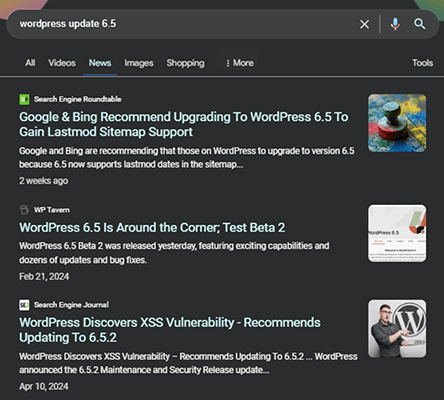The image size is (444, 400).
Task: Clear the search query with the X icon
Action: (364, 24)
